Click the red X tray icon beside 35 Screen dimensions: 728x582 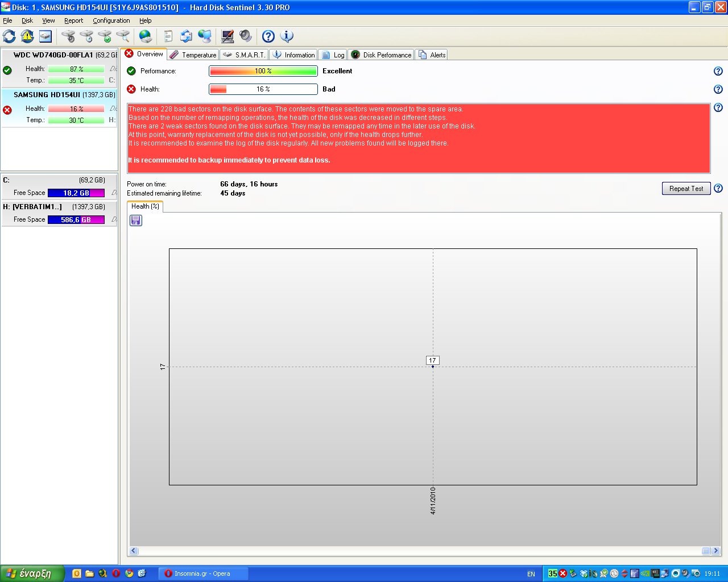[x=562, y=573]
